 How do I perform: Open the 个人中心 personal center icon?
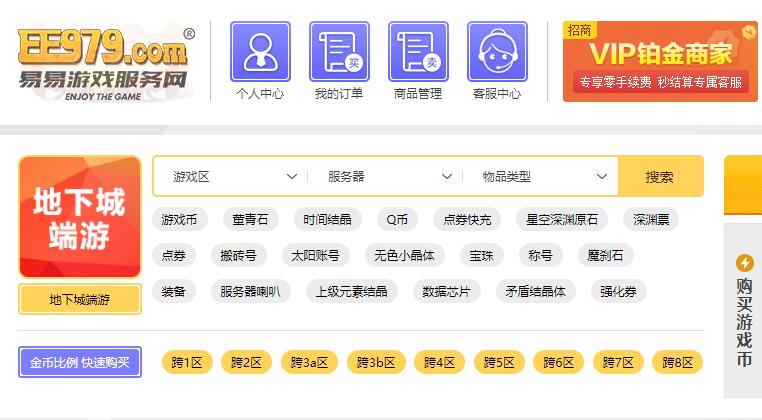[260, 52]
